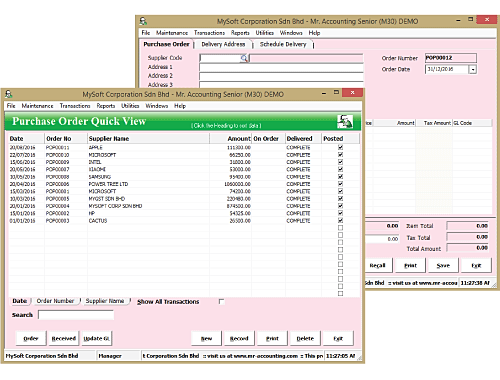Screen dimensions: 500x380
Task: Open Reports menu in back Purchase Order window
Action: coord(240,33)
